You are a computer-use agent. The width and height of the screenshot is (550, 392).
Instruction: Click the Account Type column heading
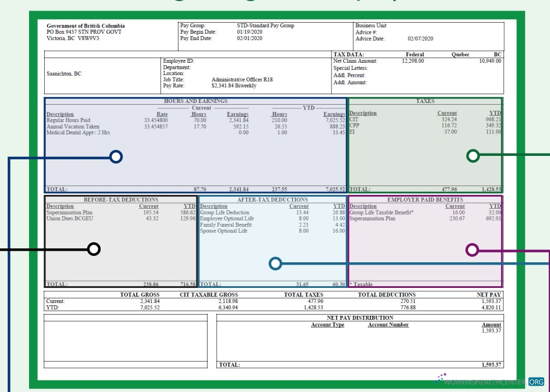(327, 325)
